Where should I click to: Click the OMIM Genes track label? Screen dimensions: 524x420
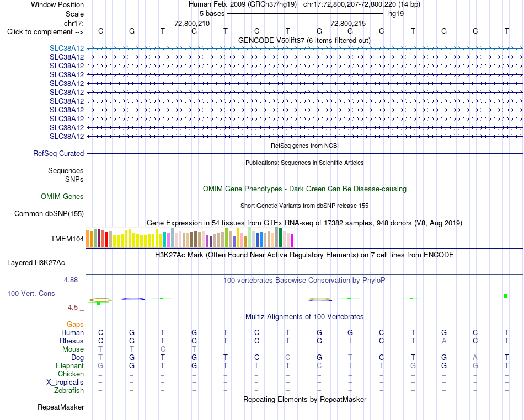coord(62,197)
